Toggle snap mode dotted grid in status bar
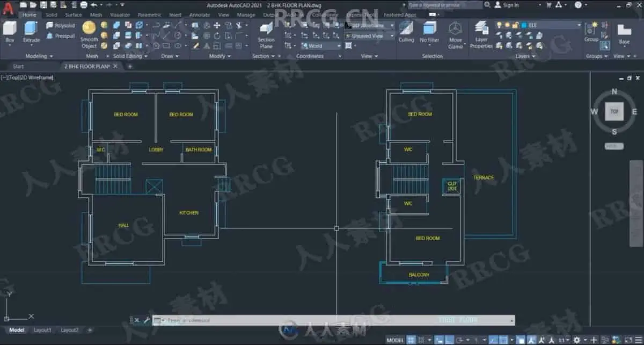Viewport: 644px width, 345px height. 422,340
